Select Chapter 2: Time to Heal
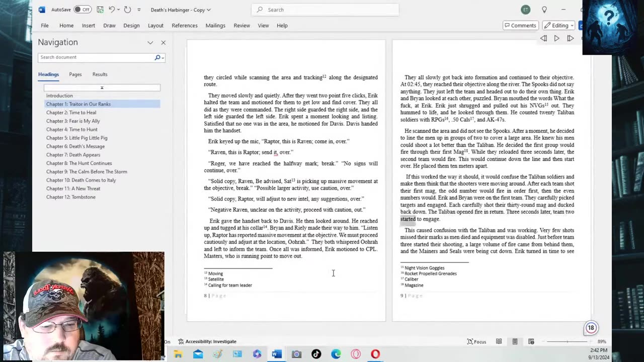Image resolution: width=644 pixels, height=362 pixels. [71, 113]
